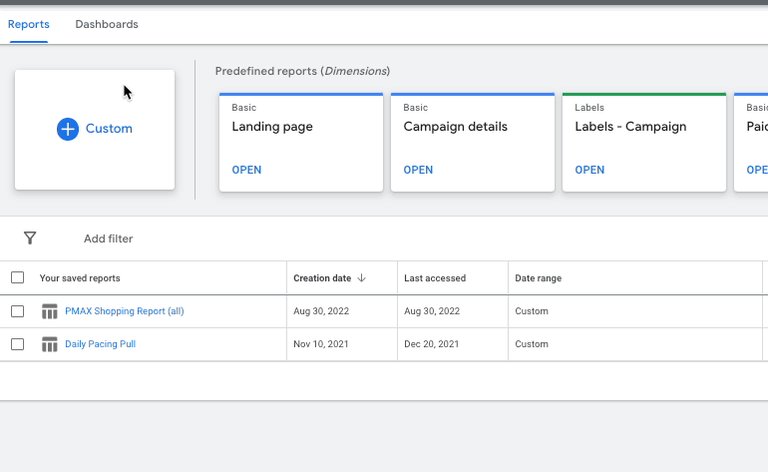Check the PMAX Shopping Report row checkbox
This screenshot has height=472, width=768.
pos(18,311)
